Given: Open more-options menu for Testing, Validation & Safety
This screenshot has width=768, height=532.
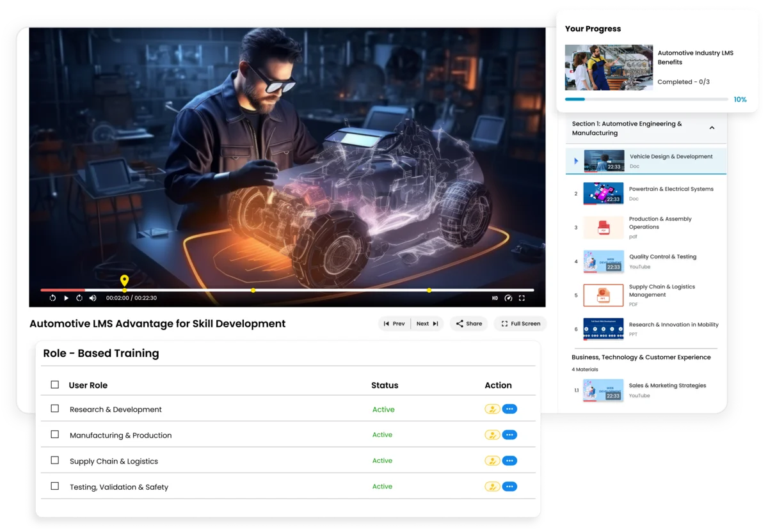Looking at the screenshot, I should coord(509,487).
